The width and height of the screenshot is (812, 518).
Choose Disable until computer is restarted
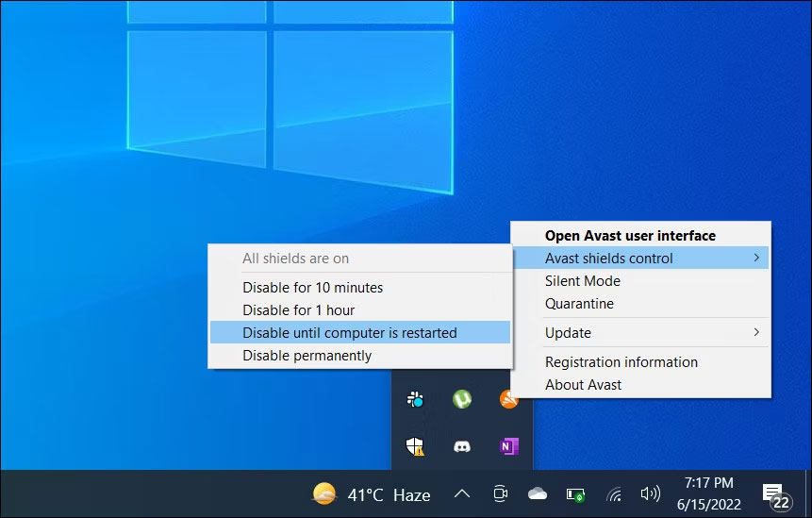click(x=350, y=333)
